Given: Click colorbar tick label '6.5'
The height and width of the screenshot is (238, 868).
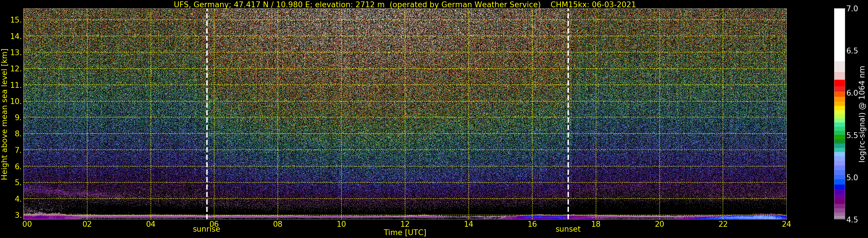Looking at the screenshot, I should (852, 51).
